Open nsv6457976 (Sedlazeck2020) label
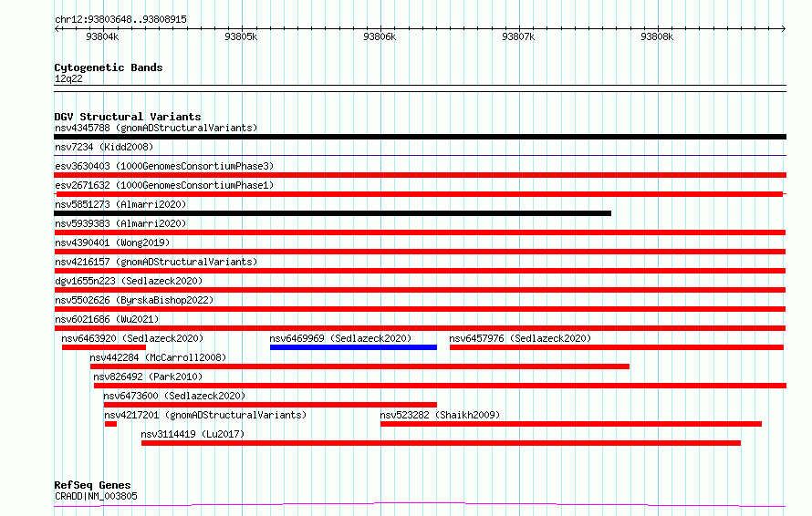 520,338
